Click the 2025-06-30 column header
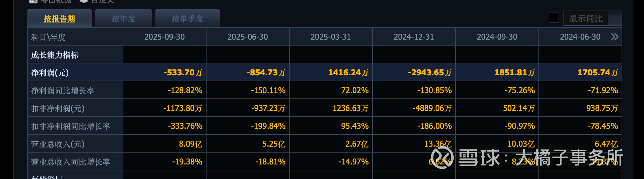This screenshot has width=644, height=179. [x=247, y=37]
